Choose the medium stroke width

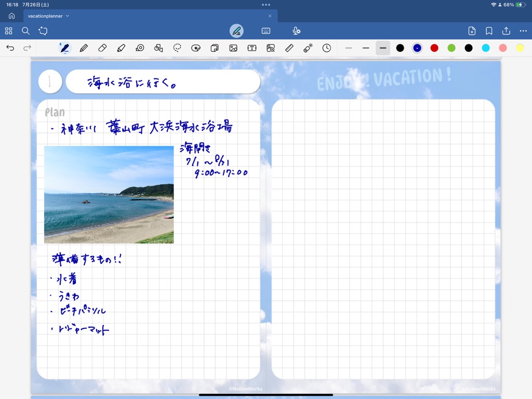[x=366, y=48]
